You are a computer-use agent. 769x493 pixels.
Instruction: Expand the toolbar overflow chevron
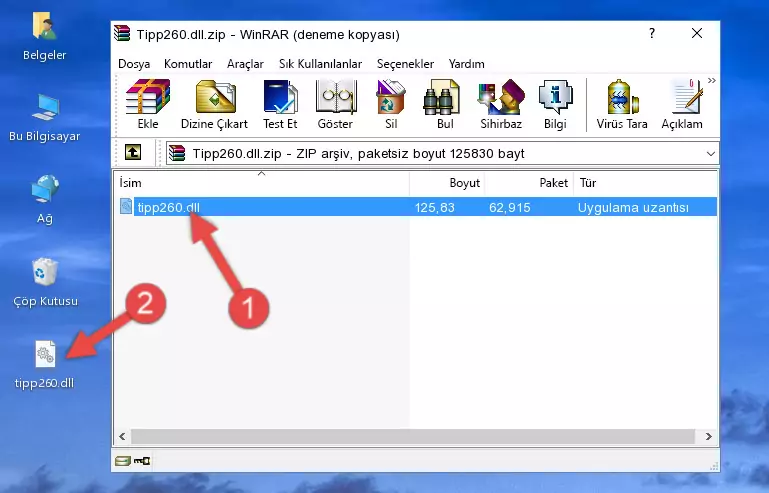pos(712,81)
